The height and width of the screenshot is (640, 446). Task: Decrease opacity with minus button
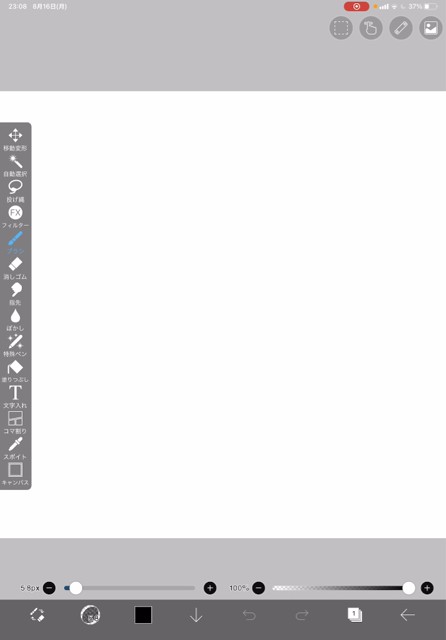click(x=258, y=588)
